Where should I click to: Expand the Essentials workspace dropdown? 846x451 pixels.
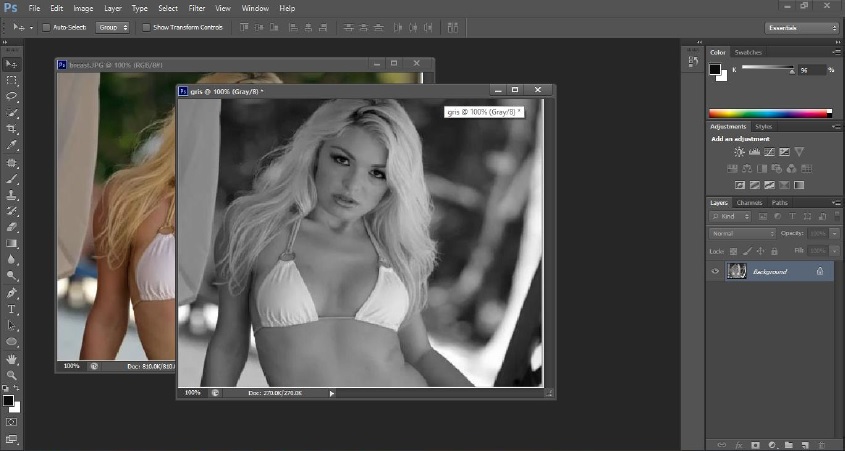tap(801, 27)
